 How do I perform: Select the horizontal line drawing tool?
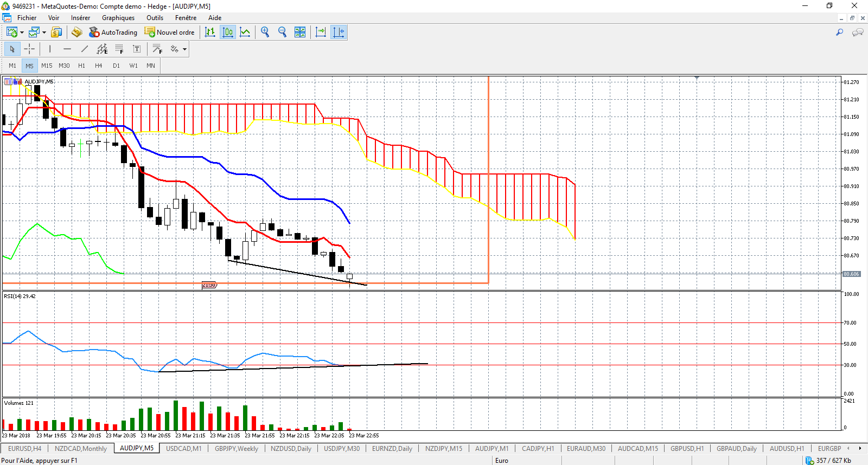pos(67,49)
